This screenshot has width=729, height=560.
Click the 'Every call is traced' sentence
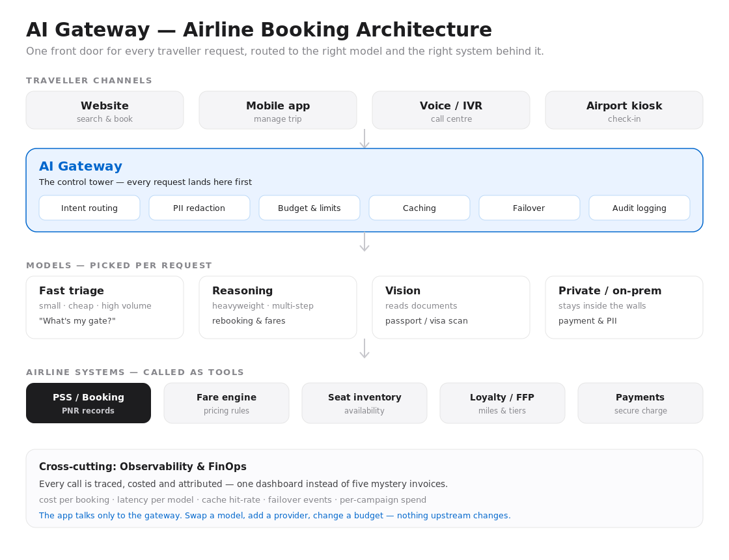(243, 484)
